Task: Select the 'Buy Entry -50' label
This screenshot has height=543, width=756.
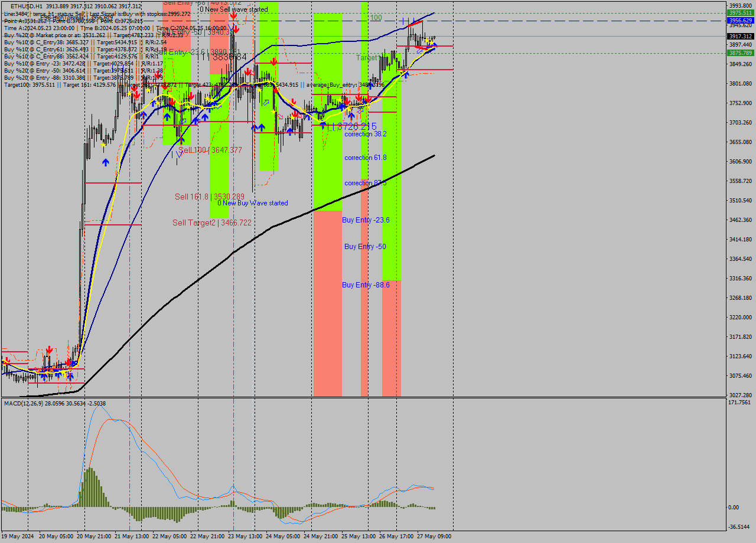Action: (x=365, y=247)
